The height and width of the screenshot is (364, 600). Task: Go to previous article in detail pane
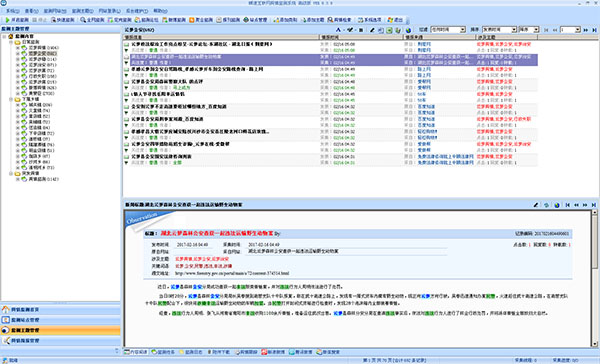[x=576, y=205]
